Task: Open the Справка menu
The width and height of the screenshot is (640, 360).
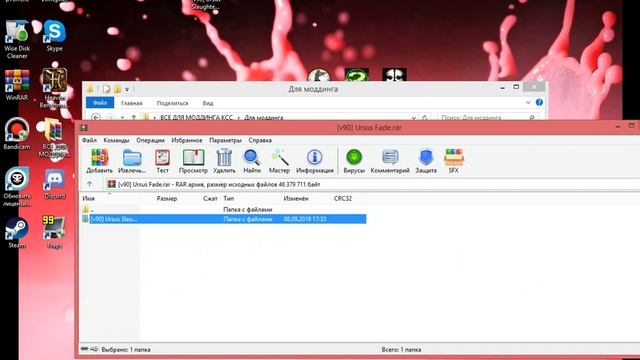Action: pos(260,140)
